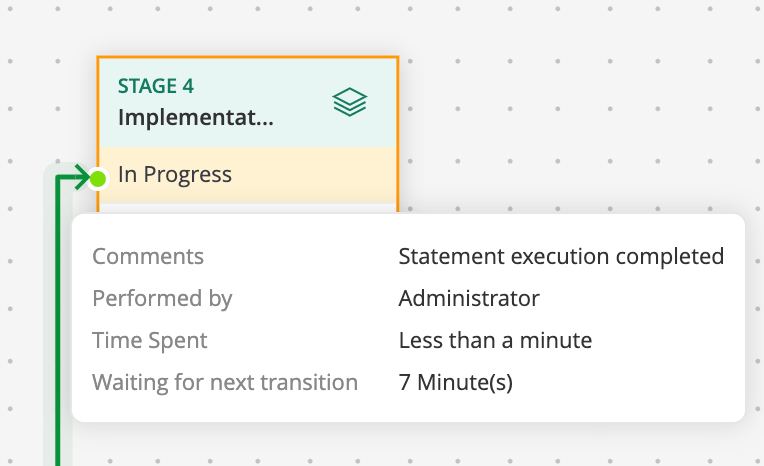Screen dimensions: 764x466
Task: Click the Comments label in tooltip
Action: click(148, 256)
